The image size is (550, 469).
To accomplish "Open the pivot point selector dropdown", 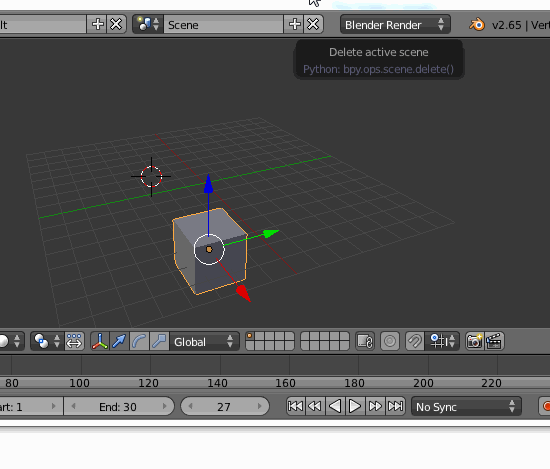I will (47, 341).
